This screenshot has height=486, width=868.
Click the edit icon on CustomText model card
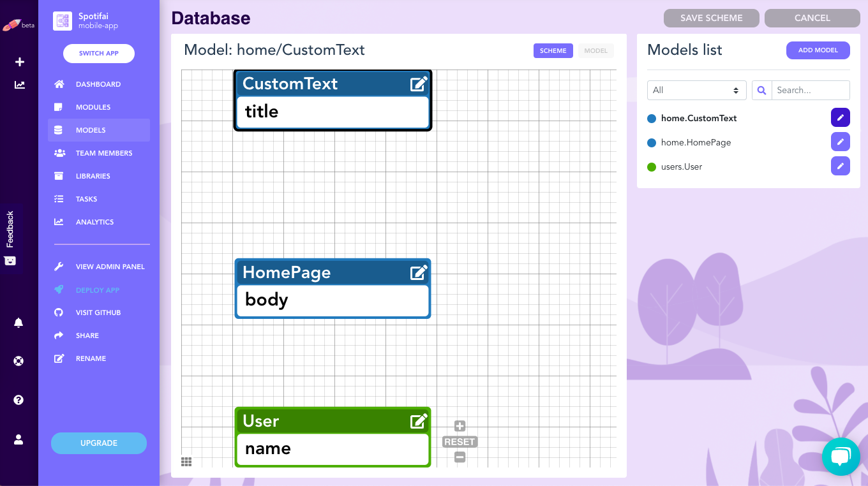(x=418, y=84)
